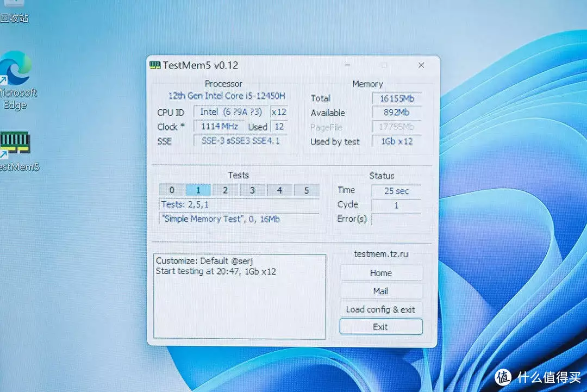This screenshot has height=392, width=587.
Task: Select test indicator box 0
Action: click(x=171, y=190)
